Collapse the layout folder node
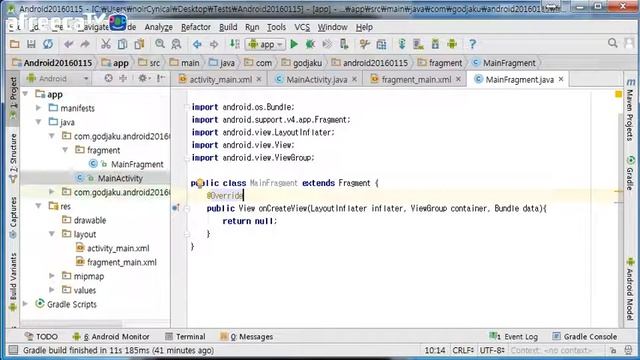 (52, 234)
